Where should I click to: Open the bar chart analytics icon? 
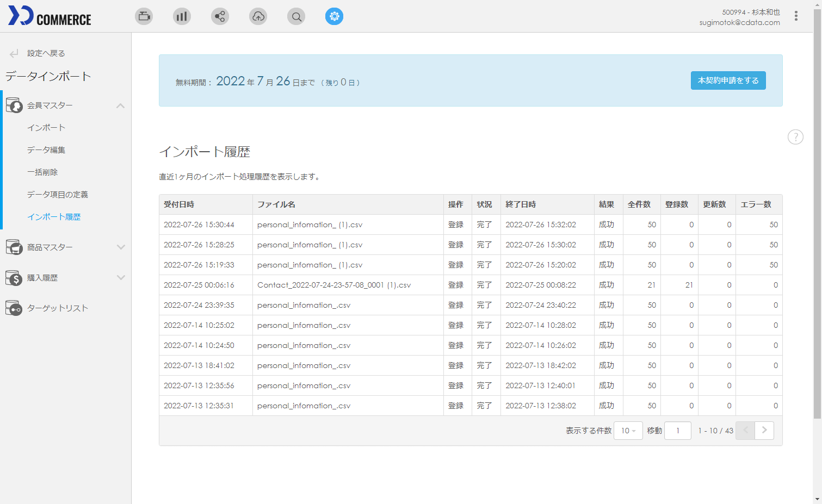point(182,16)
